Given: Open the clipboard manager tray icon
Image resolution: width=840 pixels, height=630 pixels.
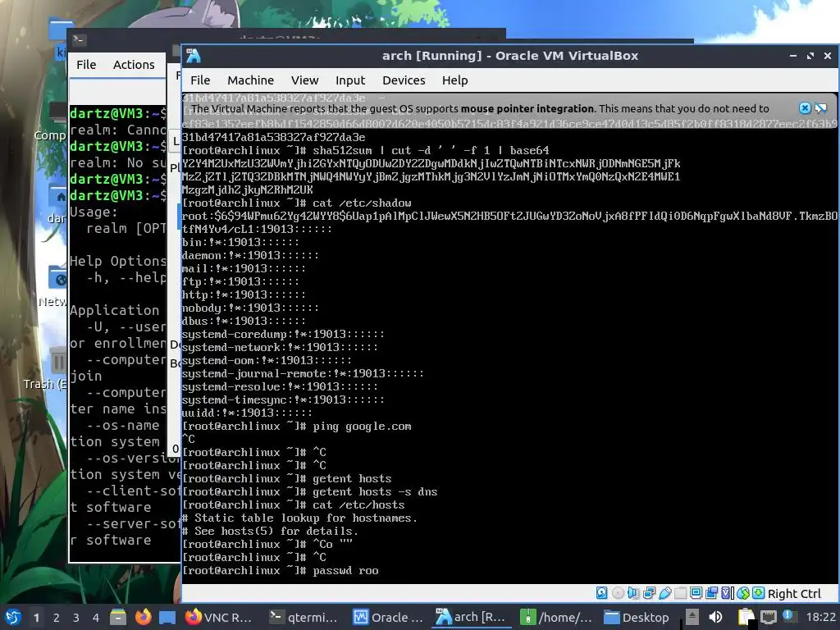Looking at the screenshot, I should coord(745,617).
